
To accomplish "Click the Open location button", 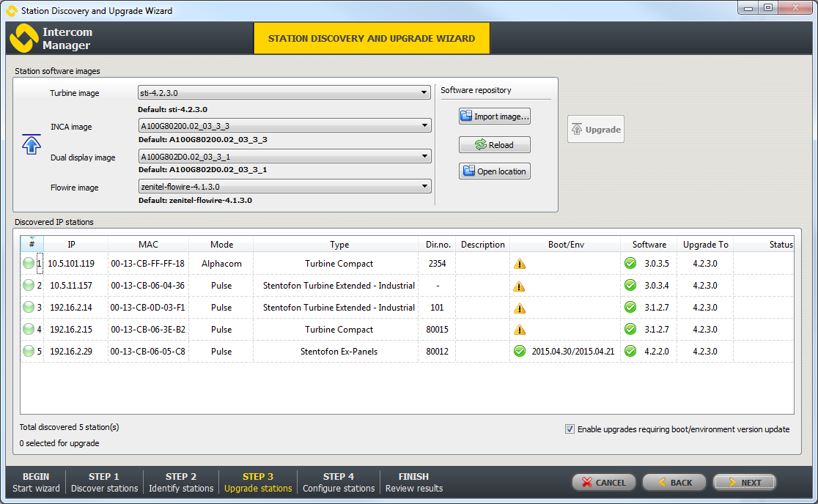I will (x=494, y=171).
